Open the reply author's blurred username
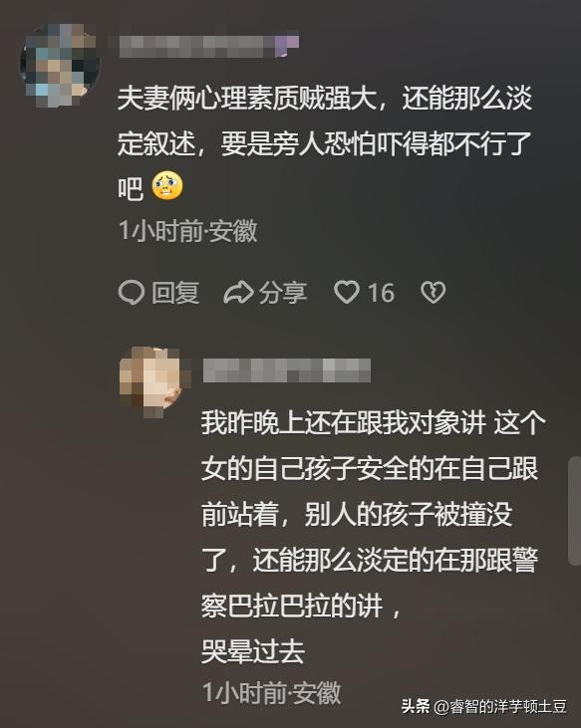 [x=287, y=370]
